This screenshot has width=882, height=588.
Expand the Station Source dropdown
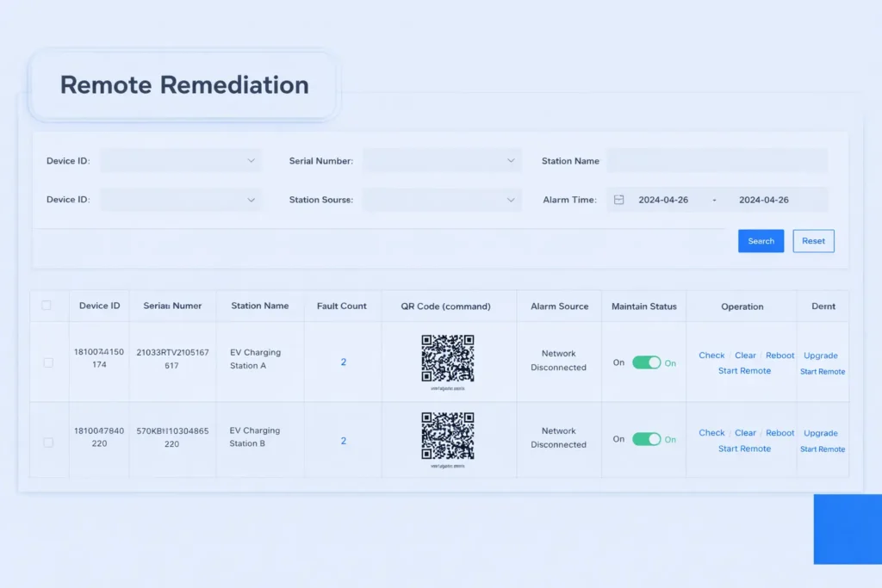pos(442,199)
